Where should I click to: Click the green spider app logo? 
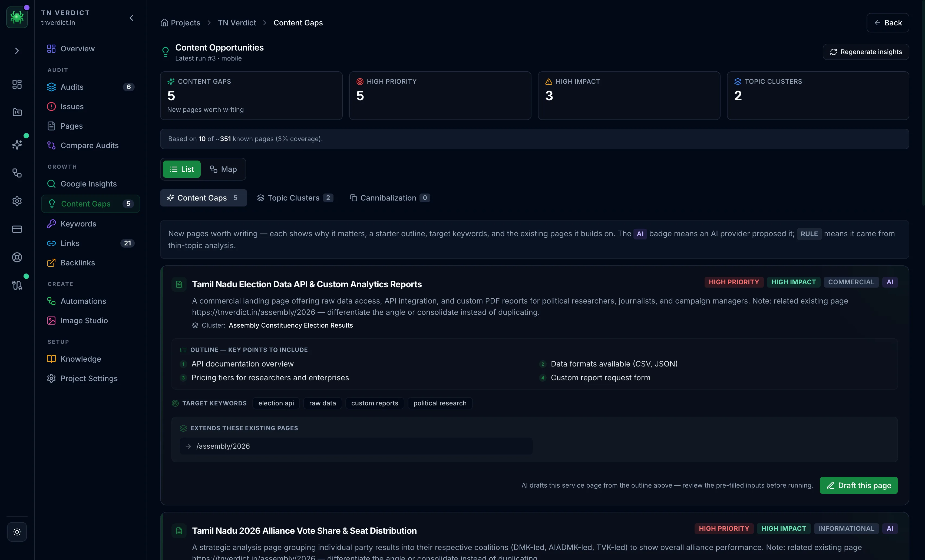17,17
